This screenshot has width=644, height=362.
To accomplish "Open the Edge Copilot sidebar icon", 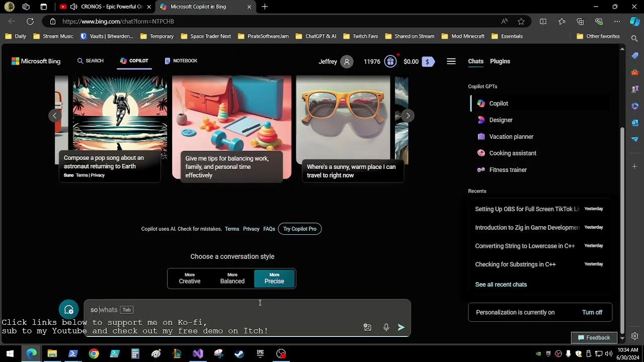I will point(635,21).
